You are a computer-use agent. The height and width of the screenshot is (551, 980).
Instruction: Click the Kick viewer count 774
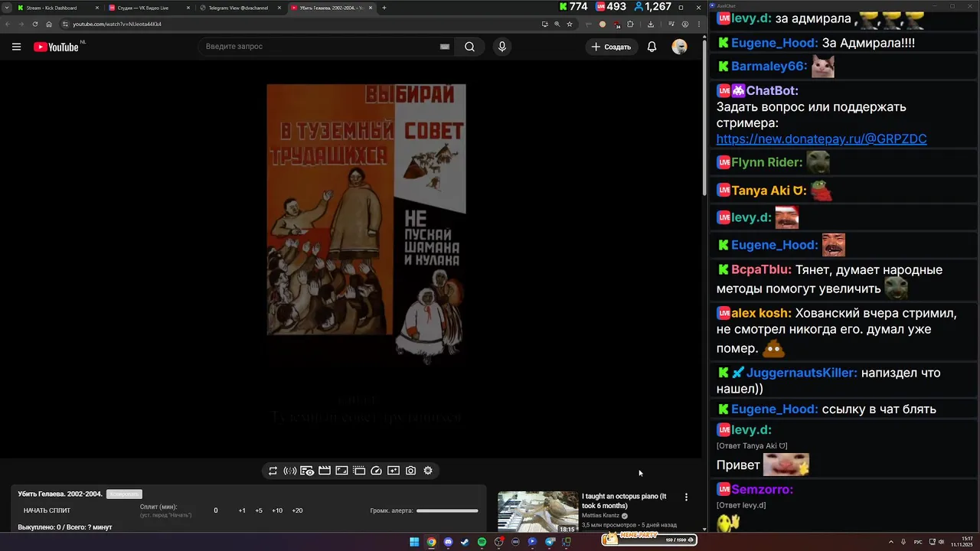point(573,6)
